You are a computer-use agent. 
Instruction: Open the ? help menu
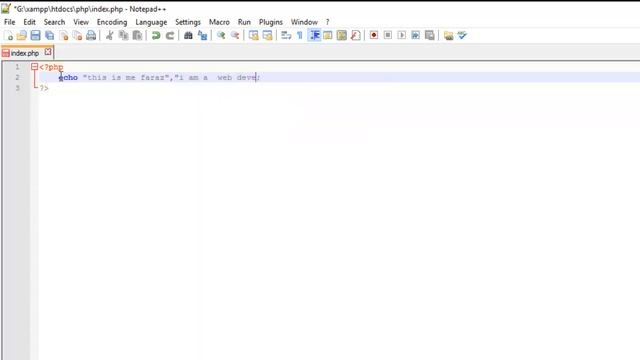coord(327,22)
